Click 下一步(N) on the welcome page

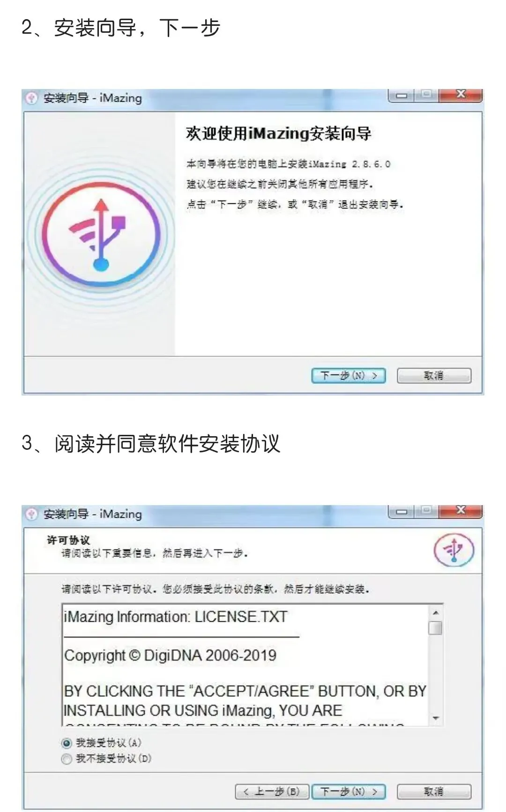[x=349, y=376]
